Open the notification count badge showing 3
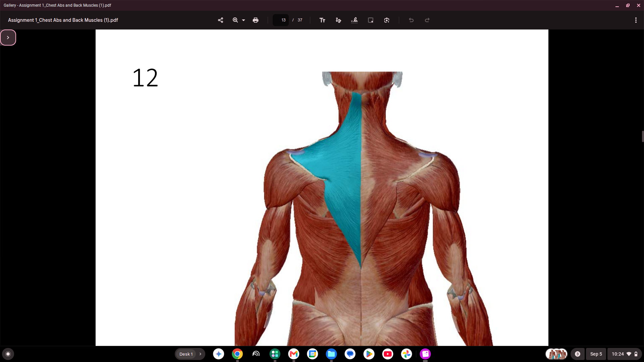Image resolution: width=644 pixels, height=362 pixels. pyautogui.click(x=578, y=354)
